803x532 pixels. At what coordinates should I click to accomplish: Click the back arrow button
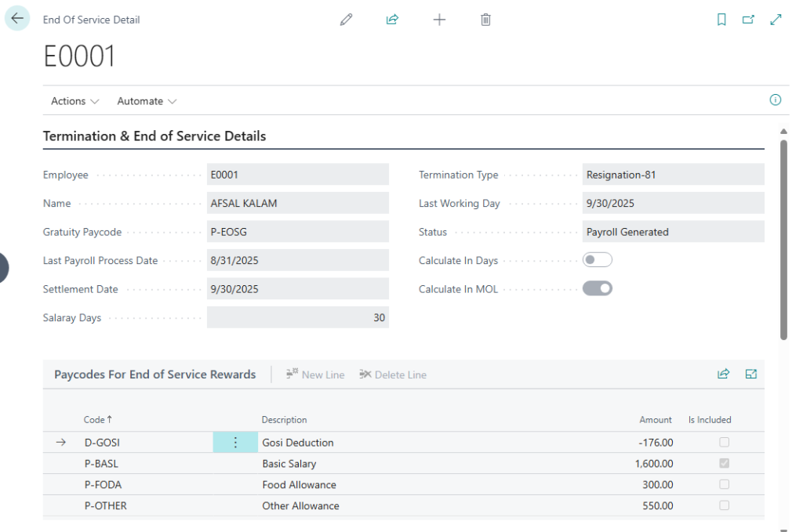coord(17,19)
